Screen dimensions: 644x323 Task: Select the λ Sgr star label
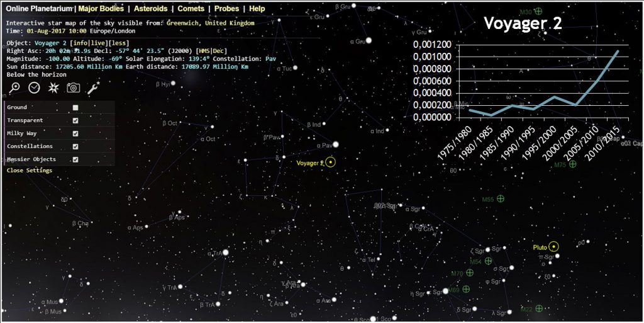click(x=499, y=314)
